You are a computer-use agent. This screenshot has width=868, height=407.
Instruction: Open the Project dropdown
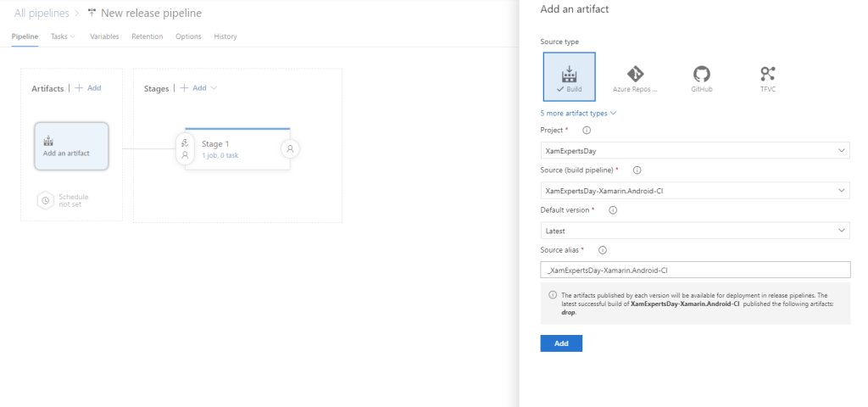tap(694, 150)
